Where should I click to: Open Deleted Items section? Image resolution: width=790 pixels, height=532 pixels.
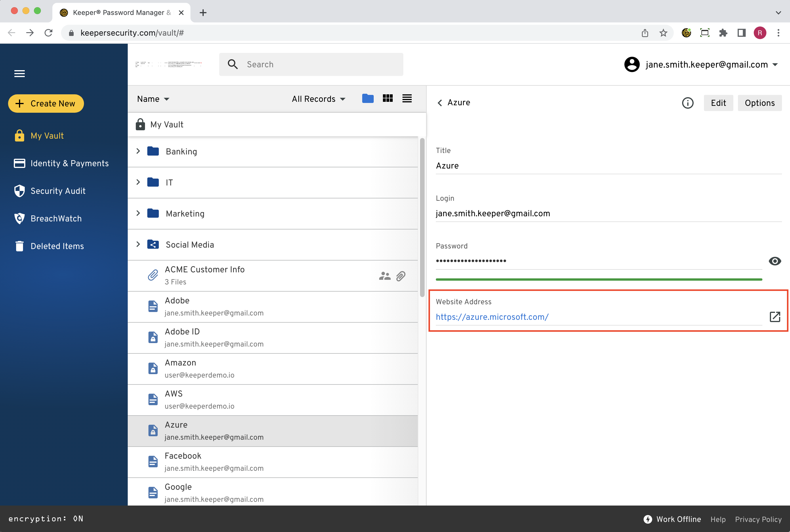coord(49,246)
